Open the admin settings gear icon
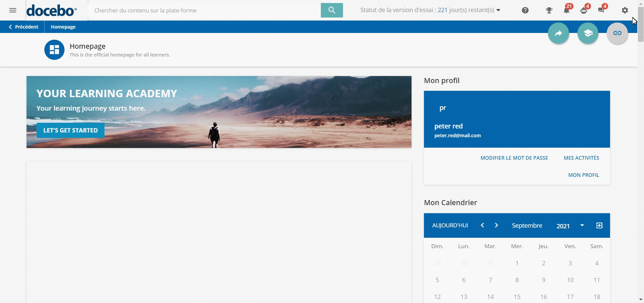 tap(625, 10)
